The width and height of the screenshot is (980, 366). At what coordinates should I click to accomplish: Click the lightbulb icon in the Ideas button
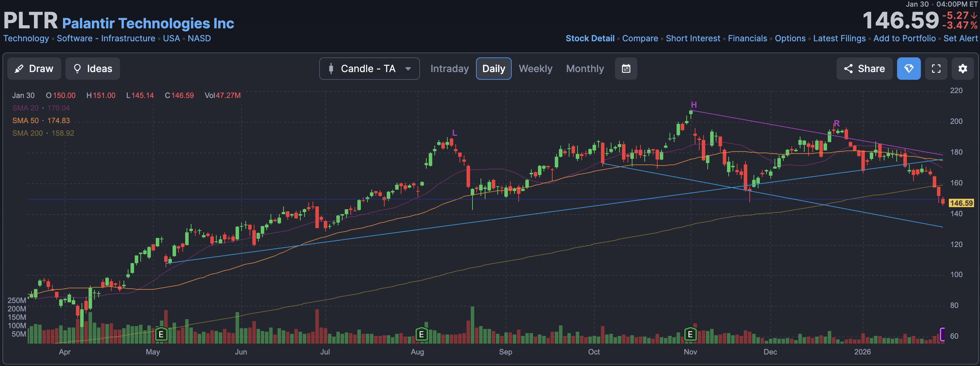pyautogui.click(x=77, y=69)
